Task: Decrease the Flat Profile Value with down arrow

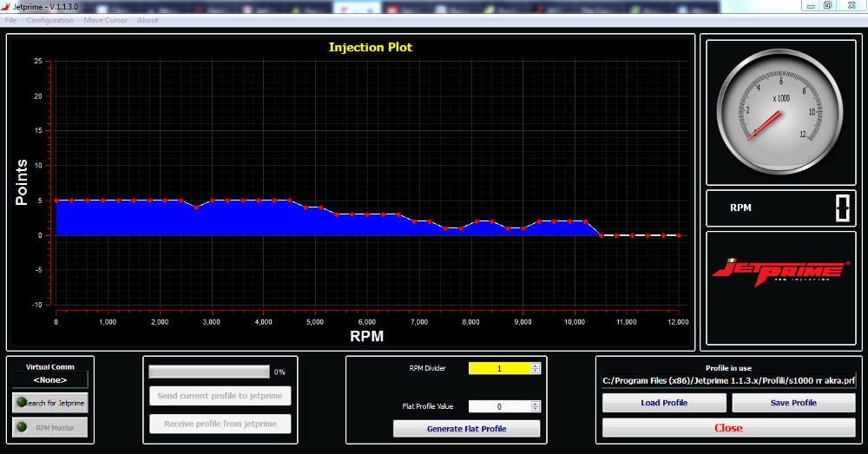Action: (535, 409)
